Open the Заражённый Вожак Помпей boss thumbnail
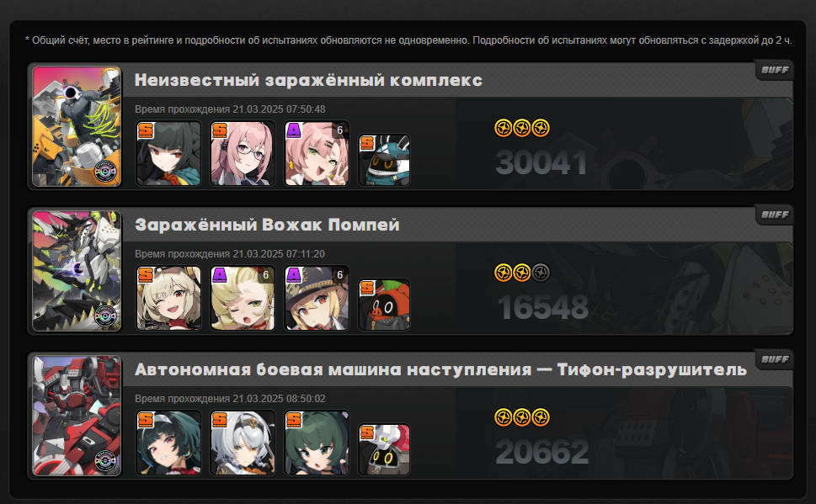Image resolution: width=816 pixels, height=504 pixels. pos(77,270)
